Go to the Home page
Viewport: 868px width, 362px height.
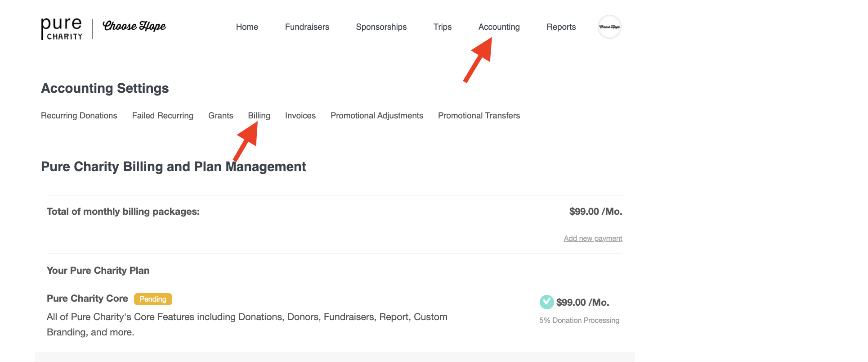[x=247, y=27]
